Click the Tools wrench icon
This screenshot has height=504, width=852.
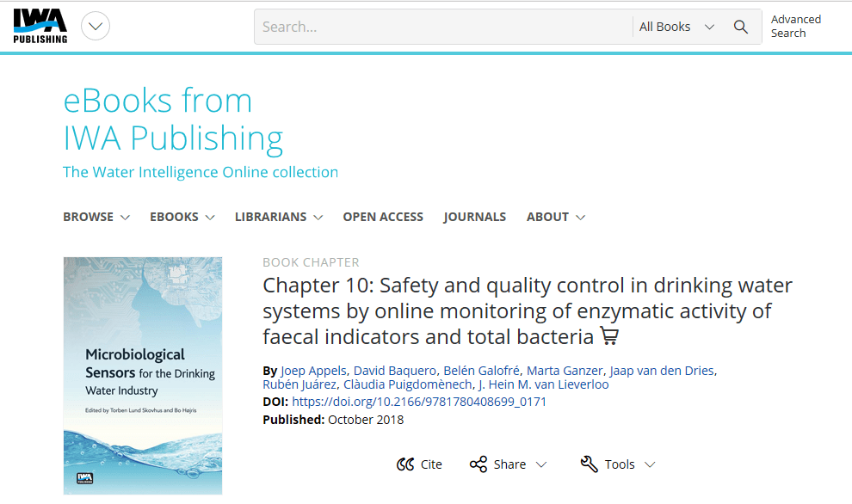click(x=590, y=464)
